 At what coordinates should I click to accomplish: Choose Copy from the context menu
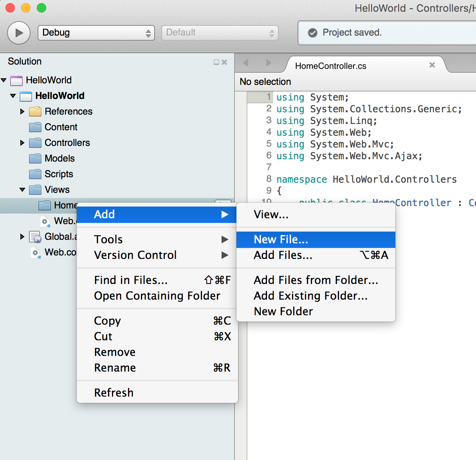(157, 321)
